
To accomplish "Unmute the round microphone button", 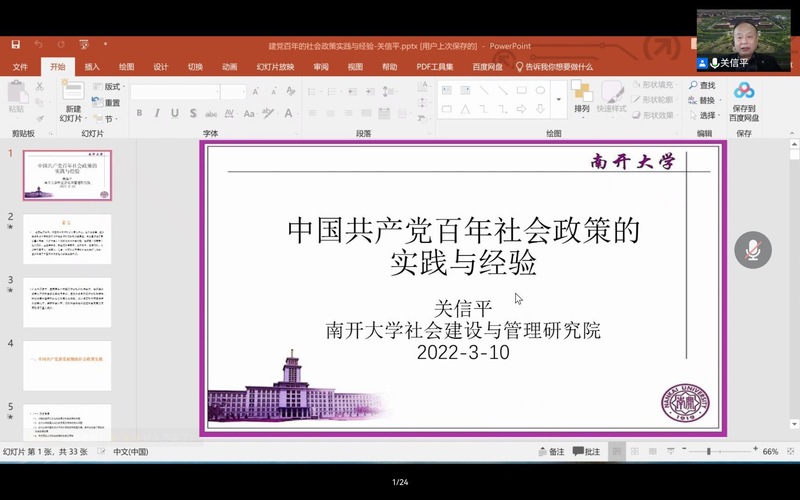I will click(753, 249).
